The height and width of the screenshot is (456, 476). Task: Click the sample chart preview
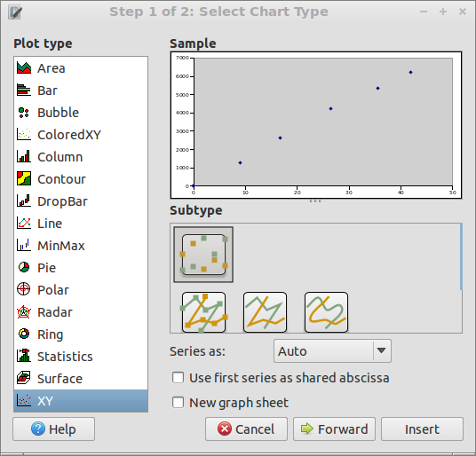pos(316,125)
